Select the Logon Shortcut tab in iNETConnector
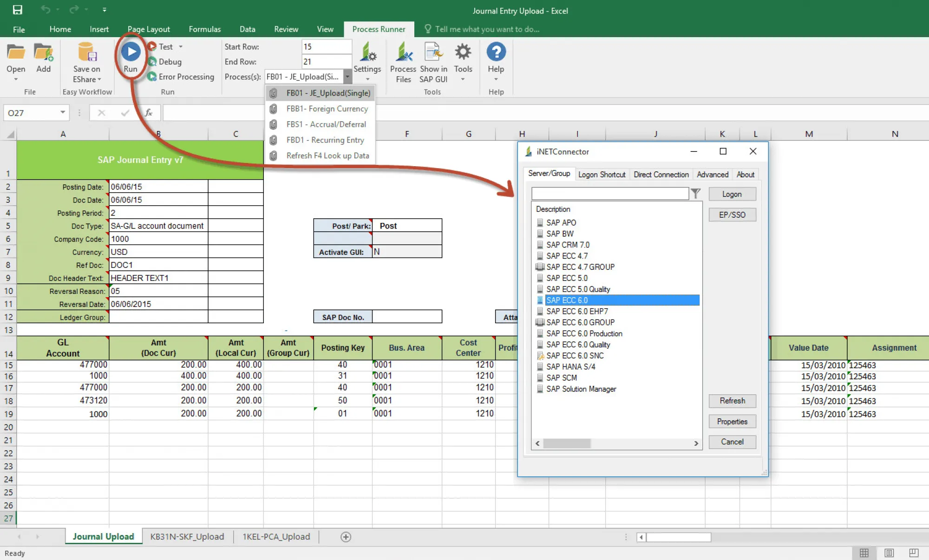The width and height of the screenshot is (929, 560). (602, 174)
